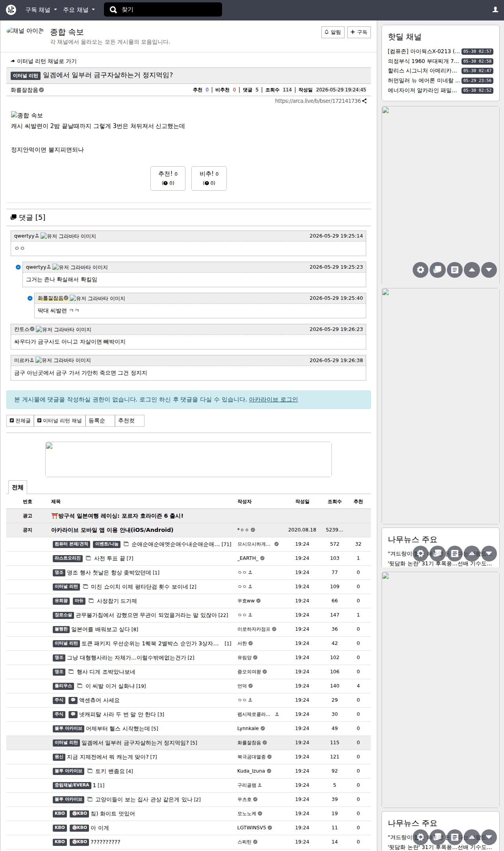Click the topmost floating article list button
This screenshot has width=504, height=851.
click(455, 270)
